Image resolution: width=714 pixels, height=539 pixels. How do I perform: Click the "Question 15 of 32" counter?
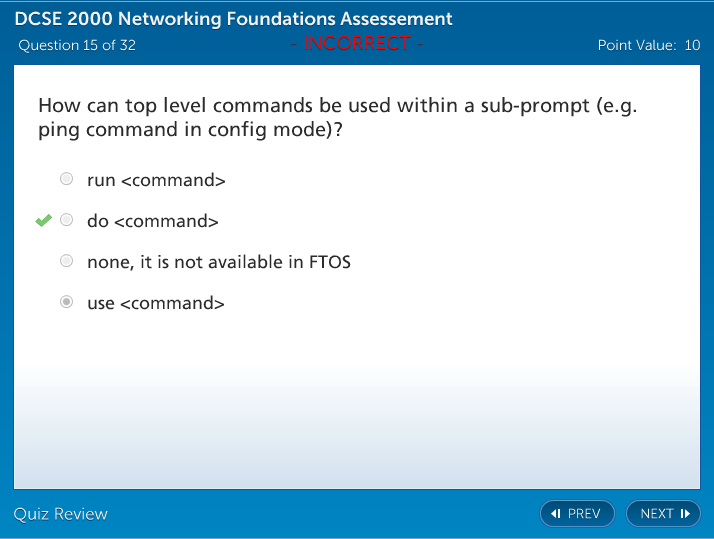(x=77, y=45)
